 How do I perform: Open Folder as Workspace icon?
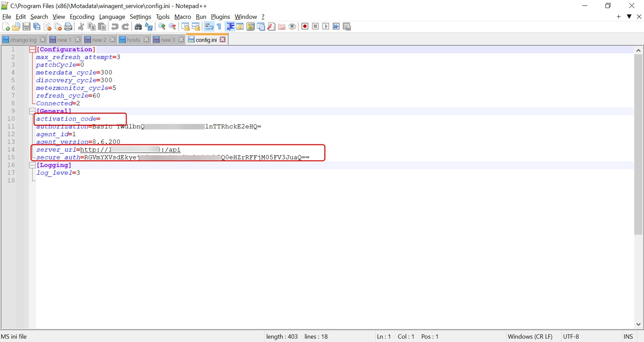point(282,27)
